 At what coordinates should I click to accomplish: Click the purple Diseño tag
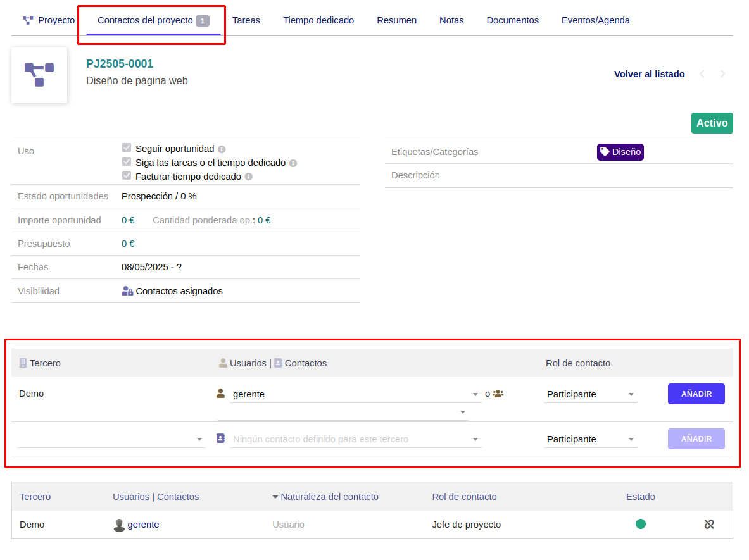point(620,152)
